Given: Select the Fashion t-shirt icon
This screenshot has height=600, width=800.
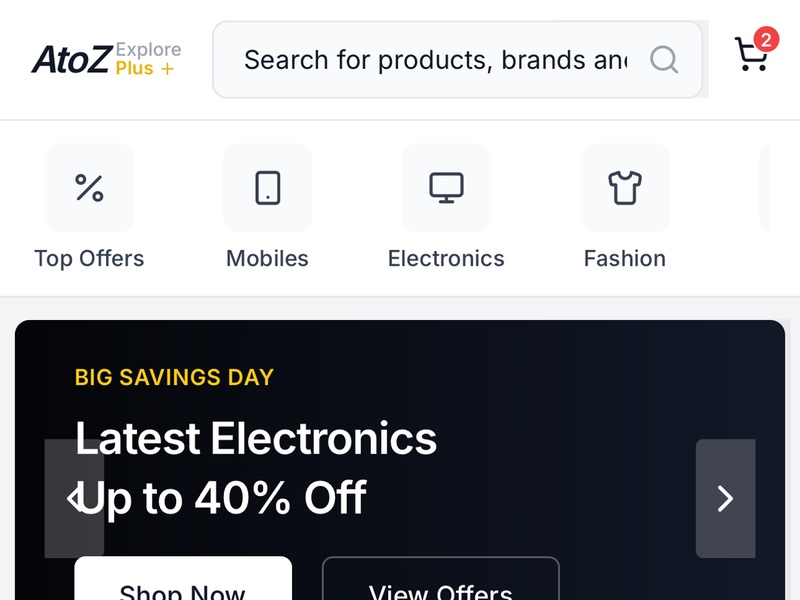Looking at the screenshot, I should (625, 188).
